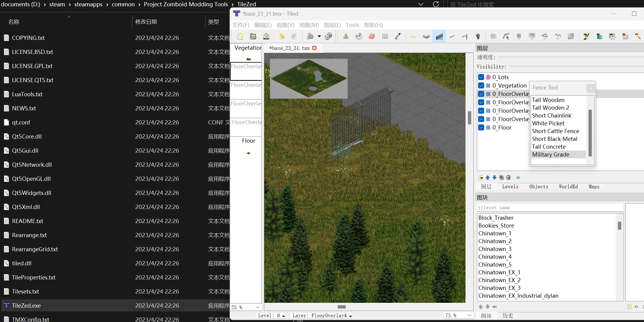Switch to the 历史 tab at bottom
The height and width of the screenshot is (322, 644).
tap(508, 315)
